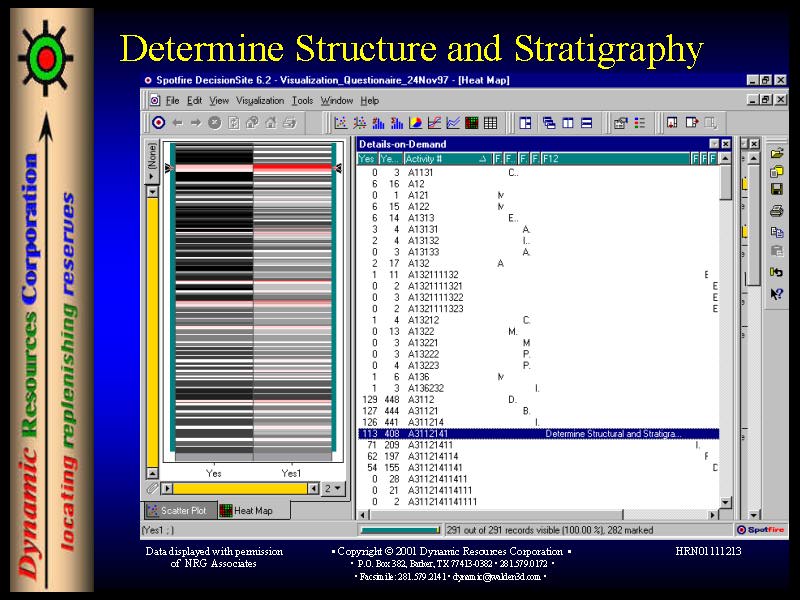Click the Save disk icon

coord(776,190)
